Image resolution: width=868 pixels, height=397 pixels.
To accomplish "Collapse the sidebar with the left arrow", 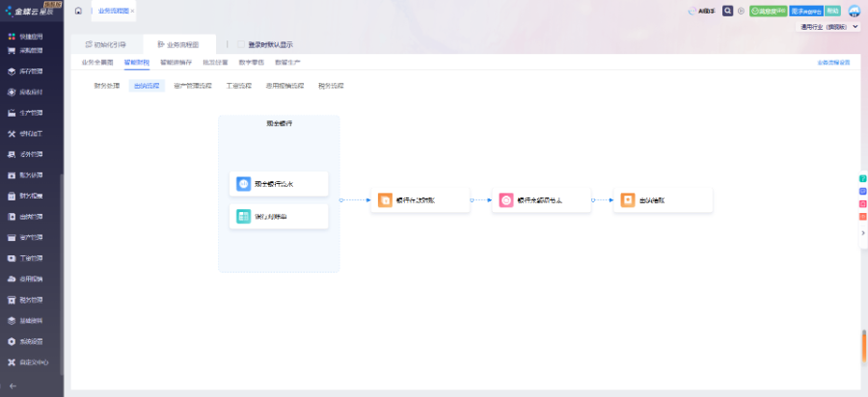I will pyautogui.click(x=14, y=386).
